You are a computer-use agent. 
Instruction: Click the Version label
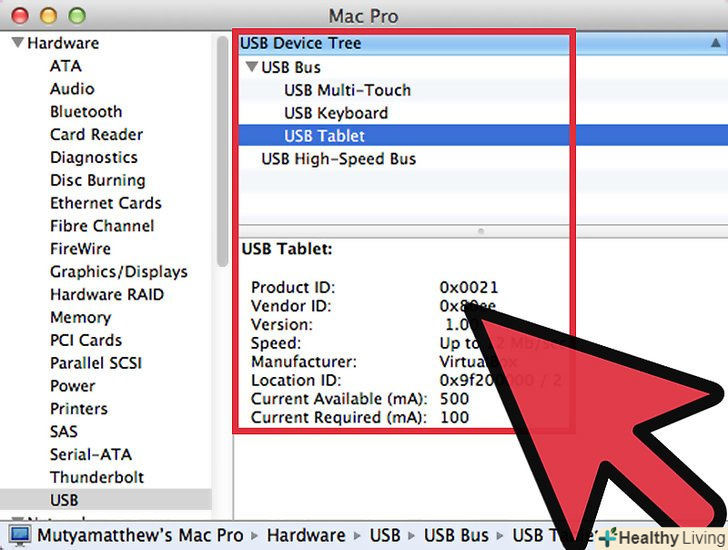click(282, 324)
